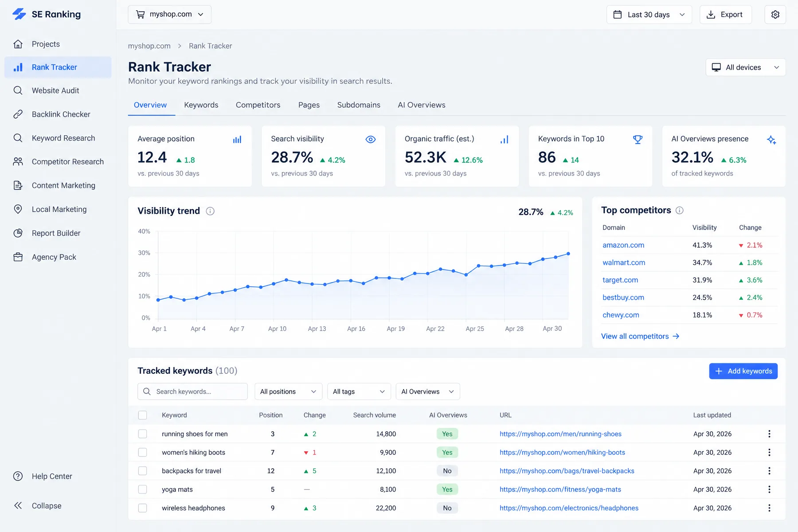Screen dimensions: 798x532
Task: Open row menu for yoga mats
Action: [x=769, y=489]
